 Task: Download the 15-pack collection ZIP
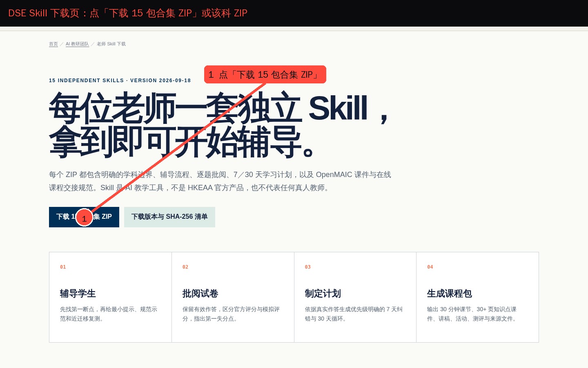(x=84, y=217)
